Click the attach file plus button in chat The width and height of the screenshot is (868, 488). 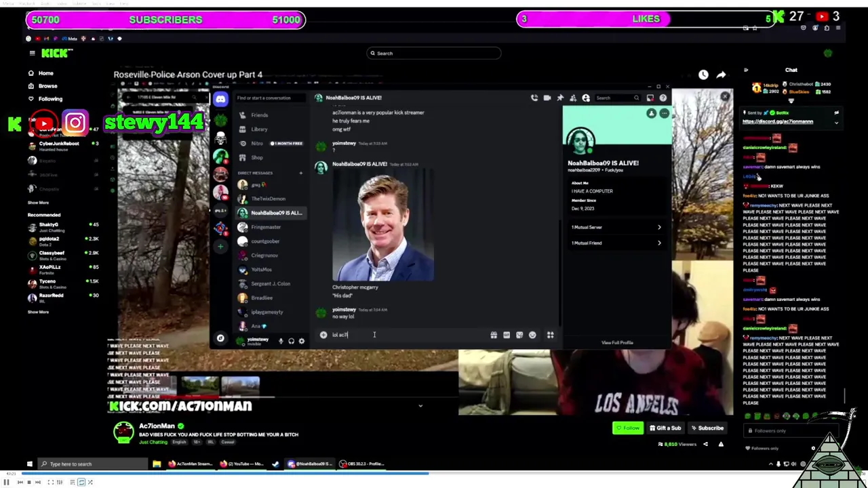(x=323, y=335)
